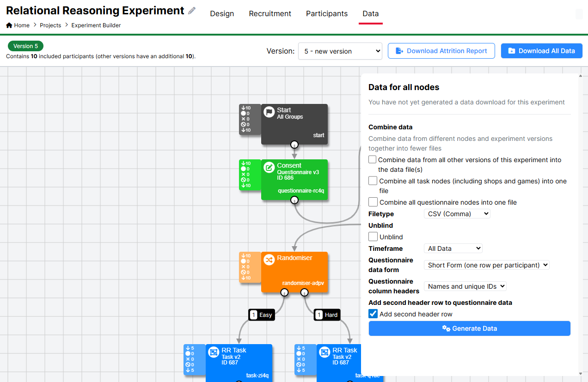This screenshot has width=588, height=382.
Task: Go to Projects in the breadcrumb
Action: pos(50,25)
